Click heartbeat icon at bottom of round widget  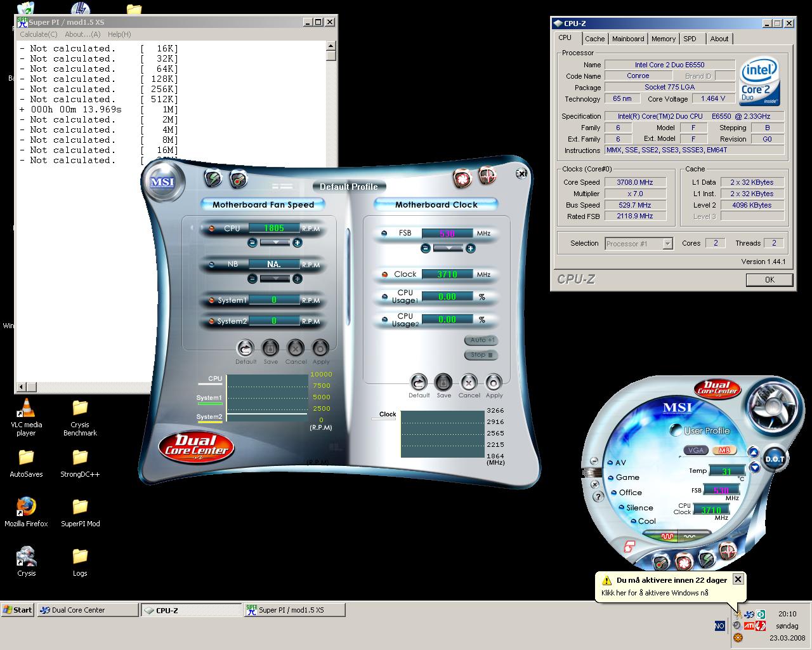tap(728, 552)
